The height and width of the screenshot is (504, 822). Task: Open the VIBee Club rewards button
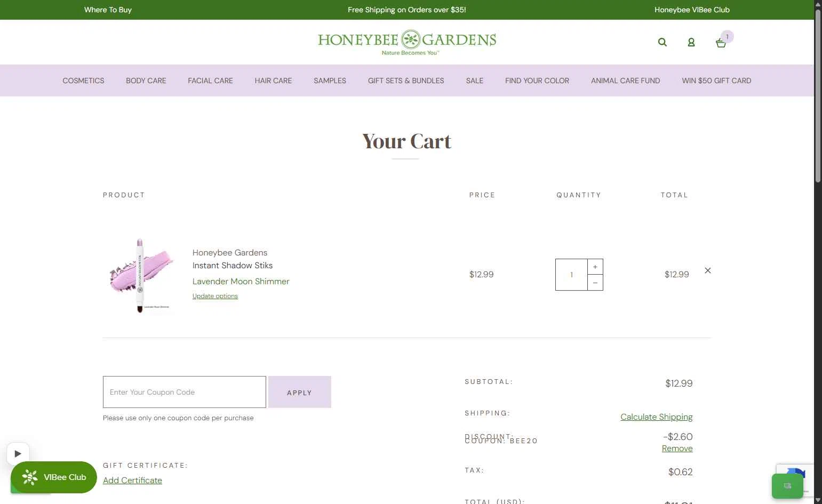tap(54, 477)
